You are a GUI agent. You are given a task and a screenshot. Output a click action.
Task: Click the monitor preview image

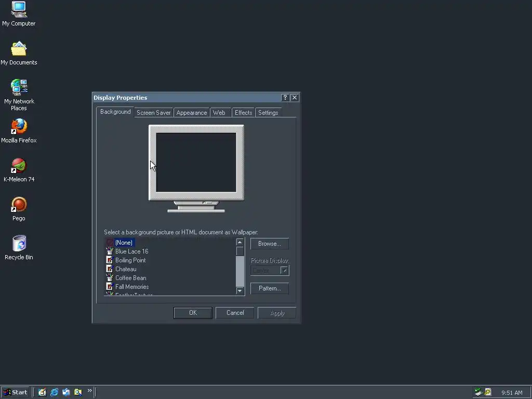pyautogui.click(x=196, y=169)
